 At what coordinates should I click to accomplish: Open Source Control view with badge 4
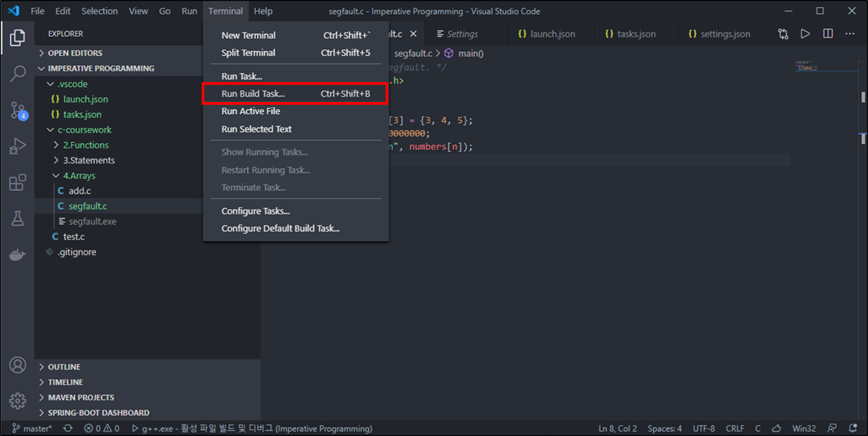18,110
